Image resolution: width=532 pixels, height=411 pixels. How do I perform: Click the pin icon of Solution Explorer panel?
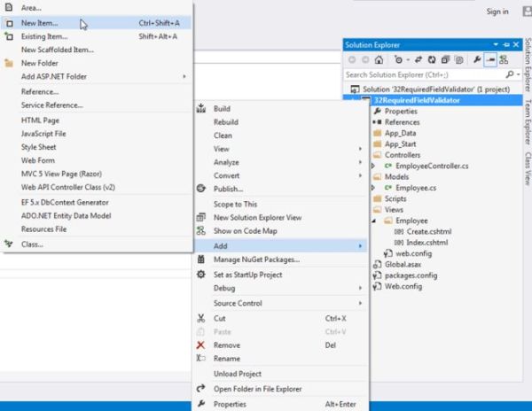click(x=506, y=44)
